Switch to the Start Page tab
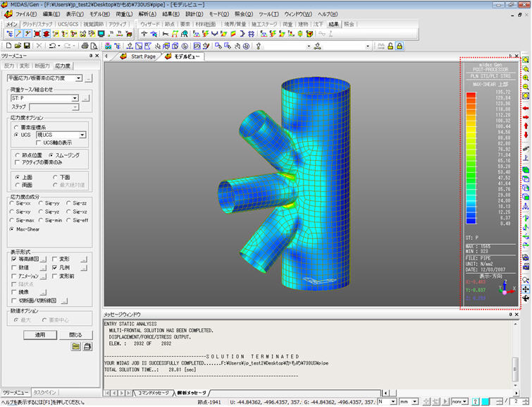The width and height of the screenshot is (532, 407). coord(143,56)
